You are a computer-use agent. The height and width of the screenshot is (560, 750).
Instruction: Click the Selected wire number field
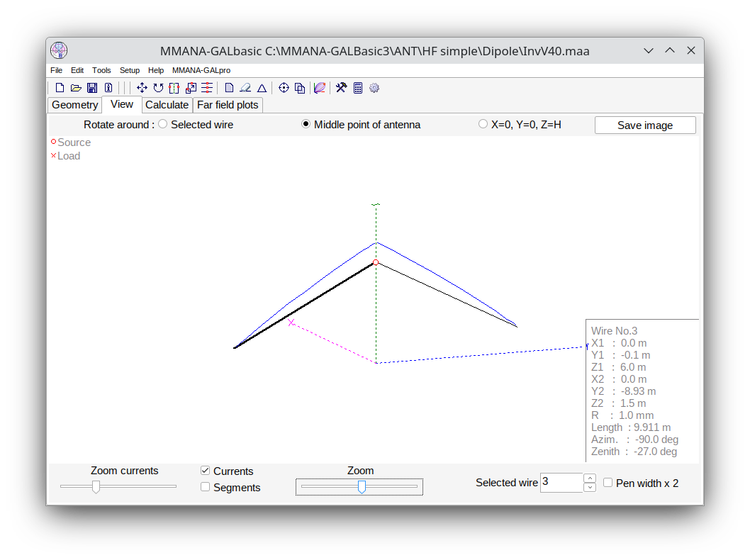tap(561, 482)
